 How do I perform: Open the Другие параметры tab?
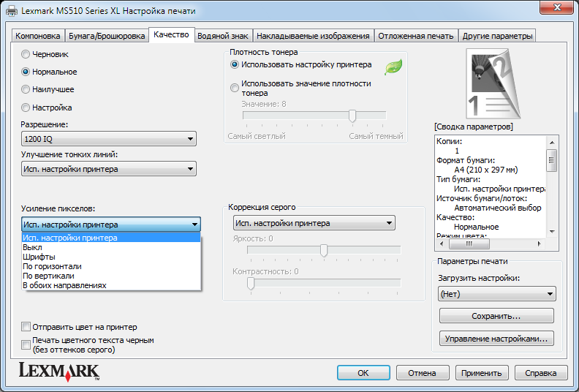497,36
